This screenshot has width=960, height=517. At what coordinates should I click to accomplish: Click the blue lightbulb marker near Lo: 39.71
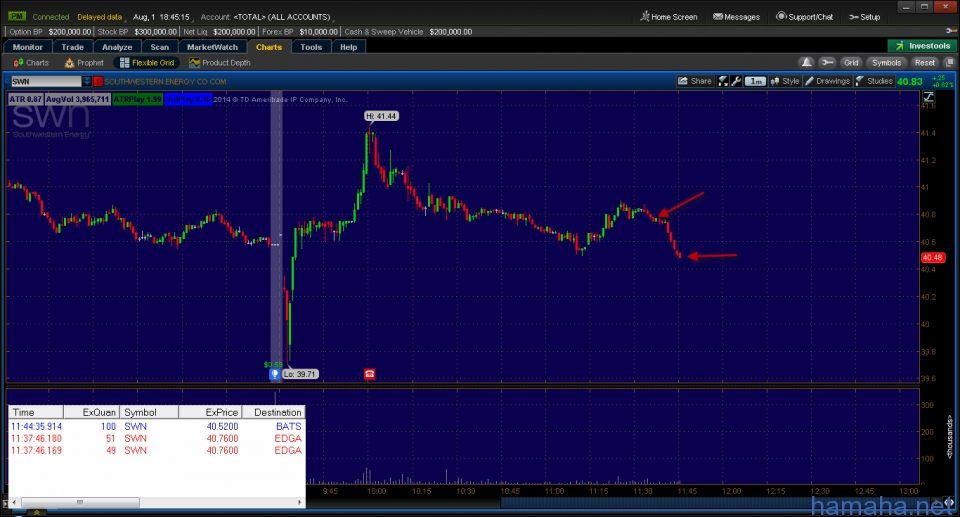coord(274,374)
